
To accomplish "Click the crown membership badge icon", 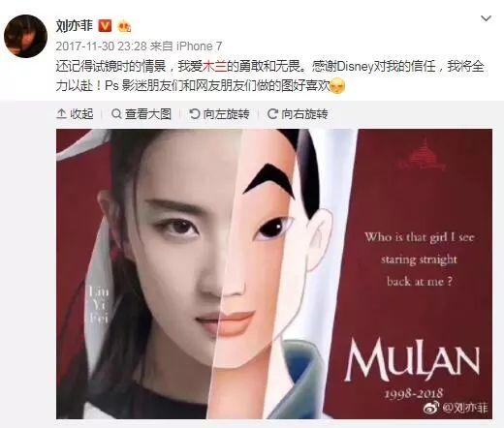I will point(124,26).
